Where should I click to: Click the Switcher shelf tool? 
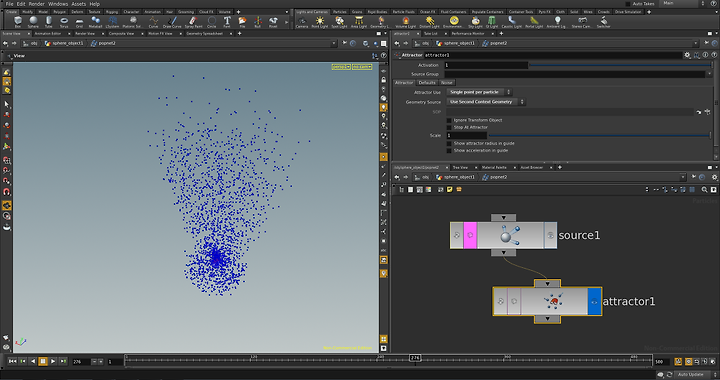603,22
